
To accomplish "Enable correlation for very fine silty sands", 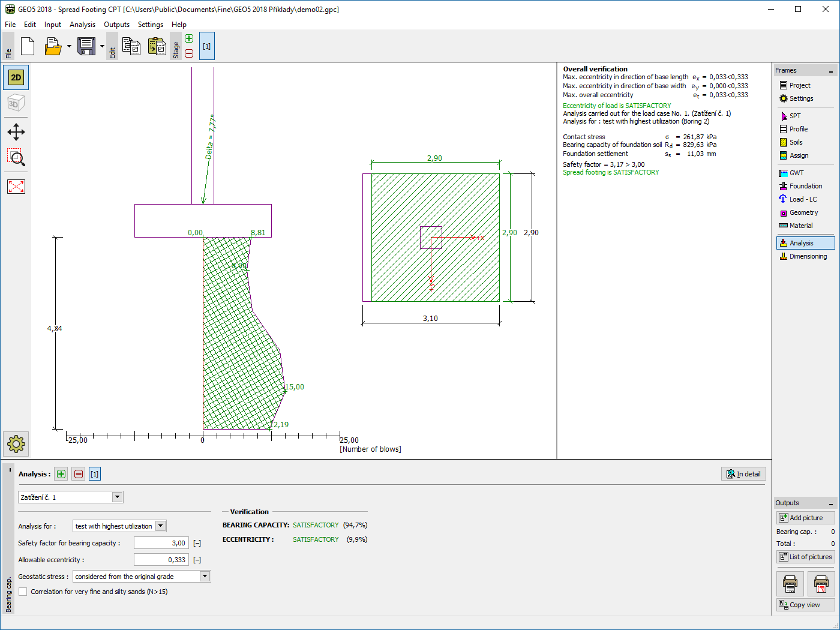I will click(x=23, y=592).
